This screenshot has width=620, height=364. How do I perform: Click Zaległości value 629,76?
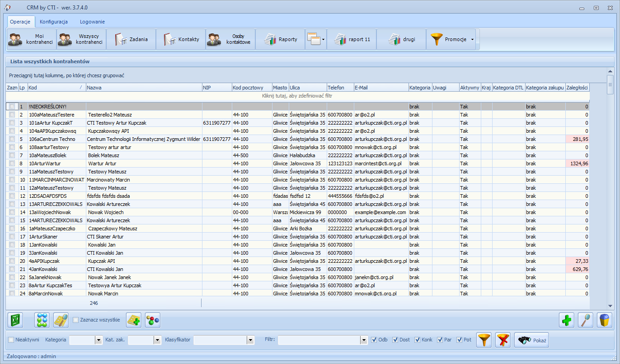pos(577,269)
